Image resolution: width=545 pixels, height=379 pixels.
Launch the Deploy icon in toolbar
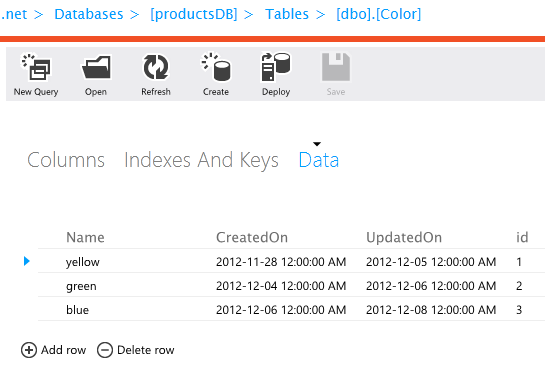pyautogui.click(x=276, y=67)
